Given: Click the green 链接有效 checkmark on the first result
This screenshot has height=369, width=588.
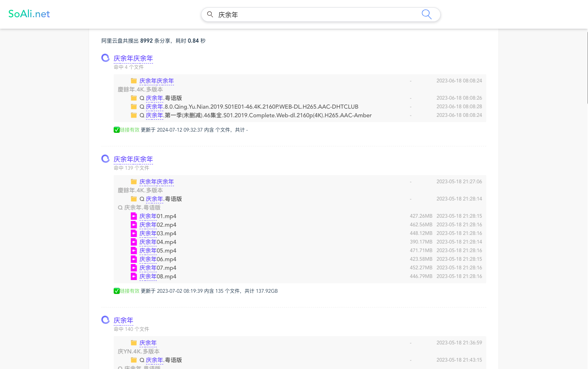Looking at the screenshot, I should pos(117,130).
